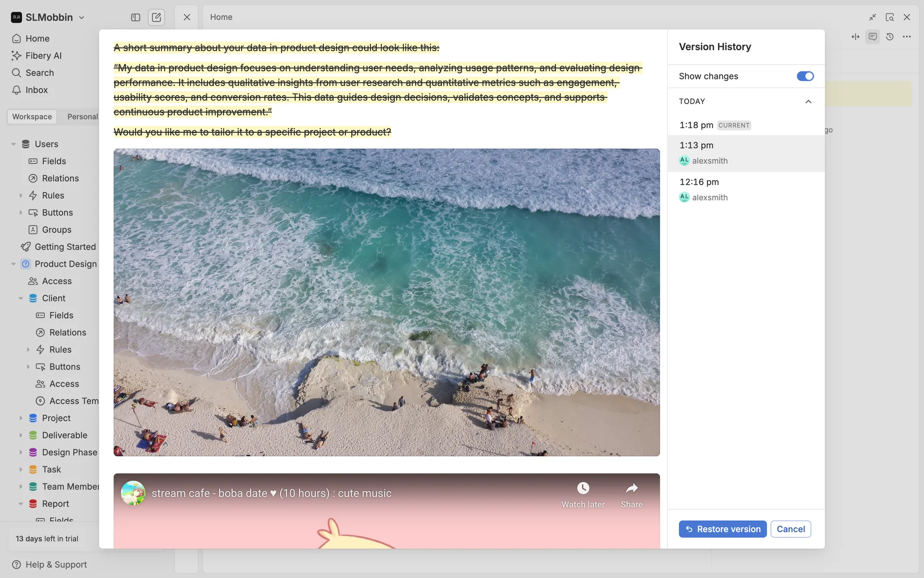924x578 pixels.
Task: Collapse the TODAY version group
Action: click(808, 102)
